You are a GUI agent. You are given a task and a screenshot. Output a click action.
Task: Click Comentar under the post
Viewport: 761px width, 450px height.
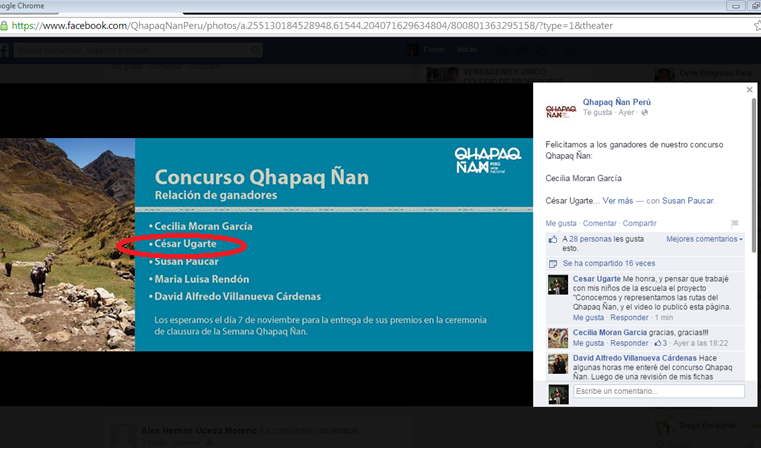(599, 223)
